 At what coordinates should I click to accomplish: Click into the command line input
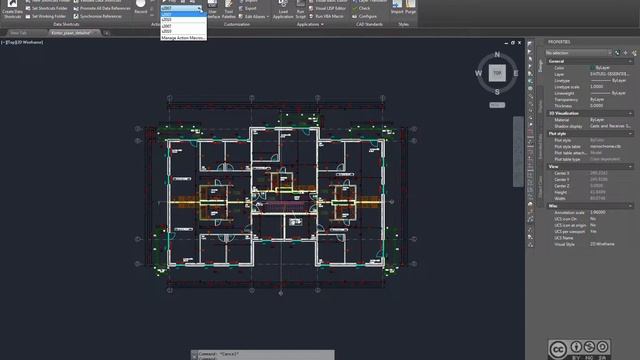coord(265,358)
